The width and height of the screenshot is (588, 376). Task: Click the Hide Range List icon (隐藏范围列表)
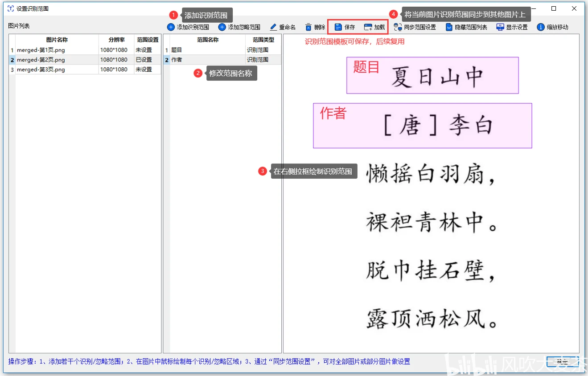point(449,27)
